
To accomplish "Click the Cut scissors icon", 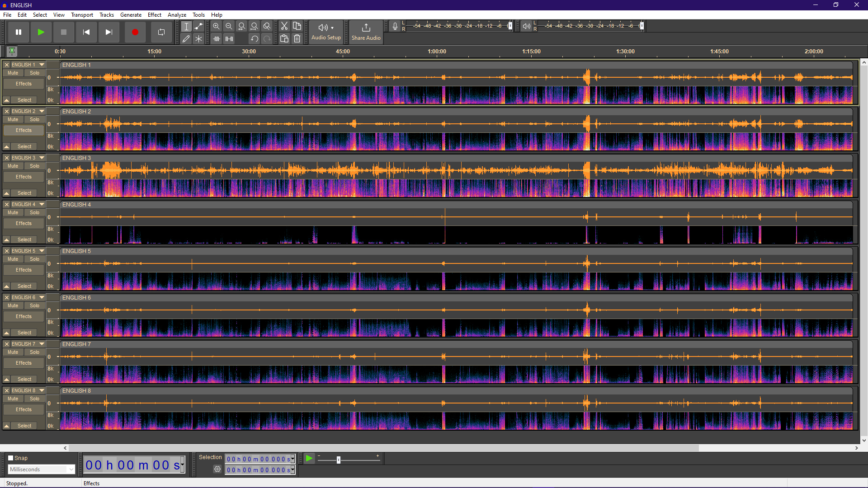I will pos(284,26).
